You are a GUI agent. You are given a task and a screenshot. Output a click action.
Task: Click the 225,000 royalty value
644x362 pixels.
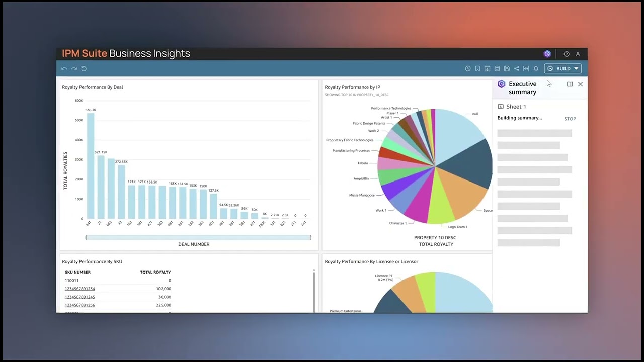163,305
